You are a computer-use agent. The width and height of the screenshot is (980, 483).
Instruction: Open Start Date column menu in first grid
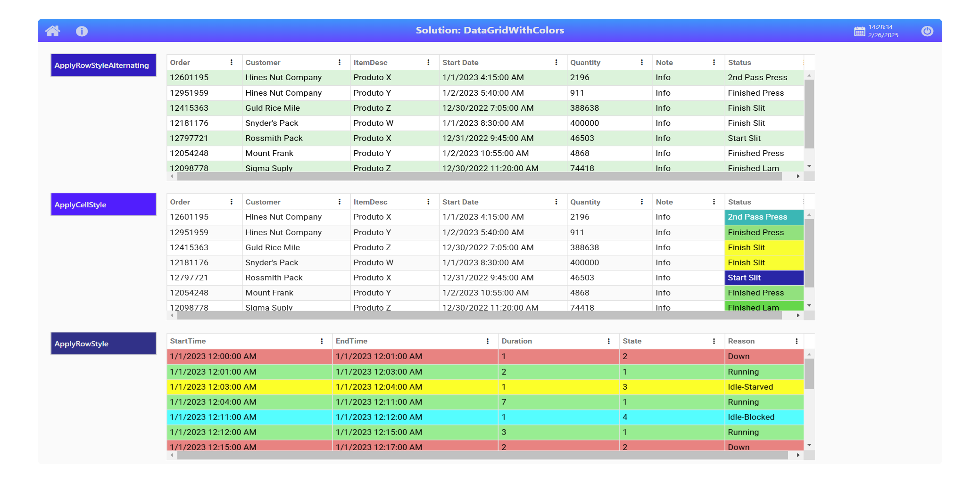click(556, 62)
